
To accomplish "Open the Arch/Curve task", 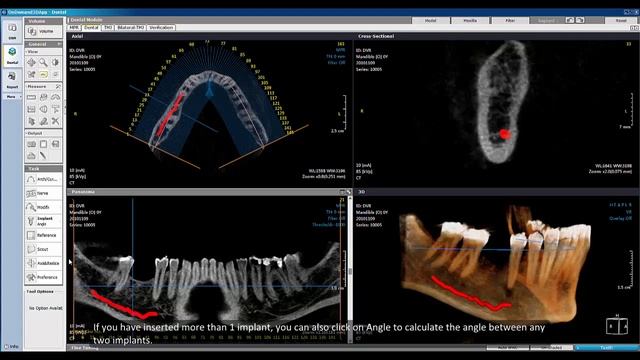I will coord(43,179).
